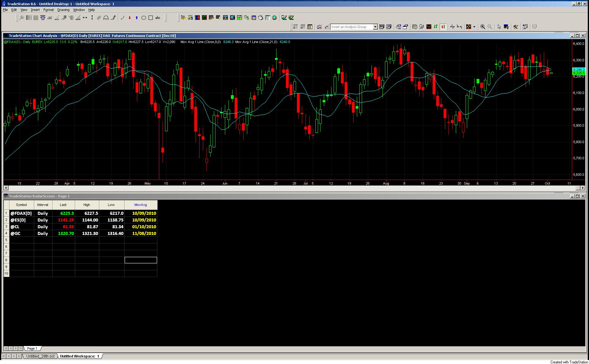
Task: Insert a red down arrow marker
Action: (x=129, y=18)
